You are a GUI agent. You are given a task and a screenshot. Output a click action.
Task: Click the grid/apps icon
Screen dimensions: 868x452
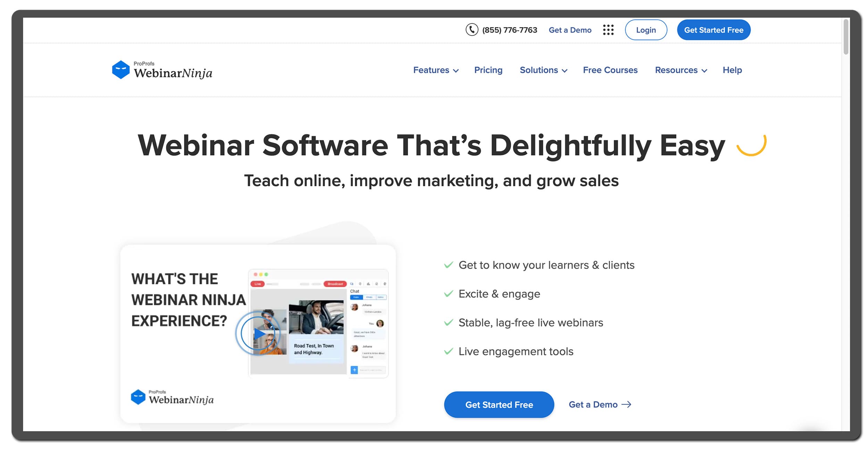[x=609, y=30]
